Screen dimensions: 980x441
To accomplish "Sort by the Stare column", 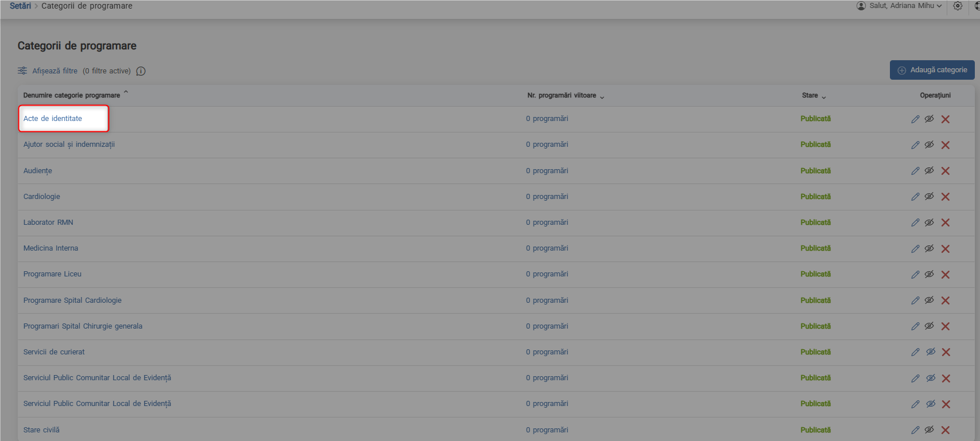I will pos(811,95).
